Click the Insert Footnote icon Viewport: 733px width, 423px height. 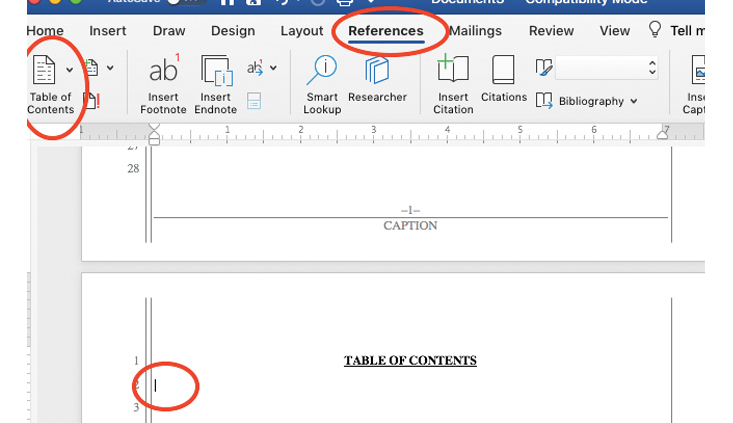(162, 71)
